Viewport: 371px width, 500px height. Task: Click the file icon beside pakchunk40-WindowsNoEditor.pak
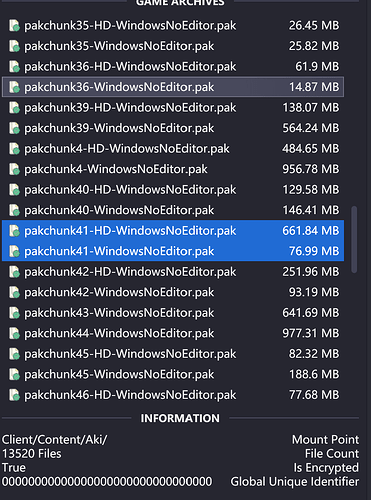(14, 210)
